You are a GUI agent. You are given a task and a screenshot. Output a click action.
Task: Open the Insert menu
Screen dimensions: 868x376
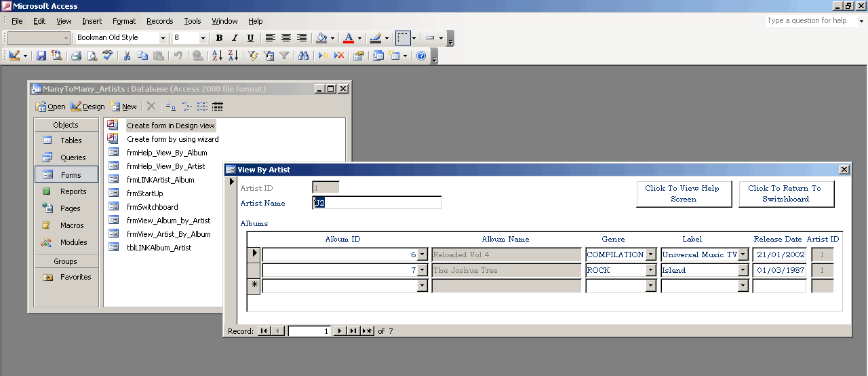(92, 21)
